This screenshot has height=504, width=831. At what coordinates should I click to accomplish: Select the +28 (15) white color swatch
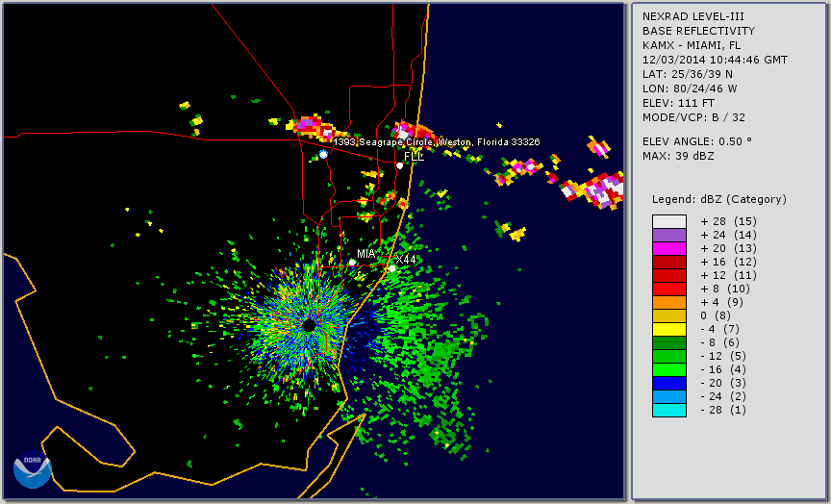(x=669, y=221)
